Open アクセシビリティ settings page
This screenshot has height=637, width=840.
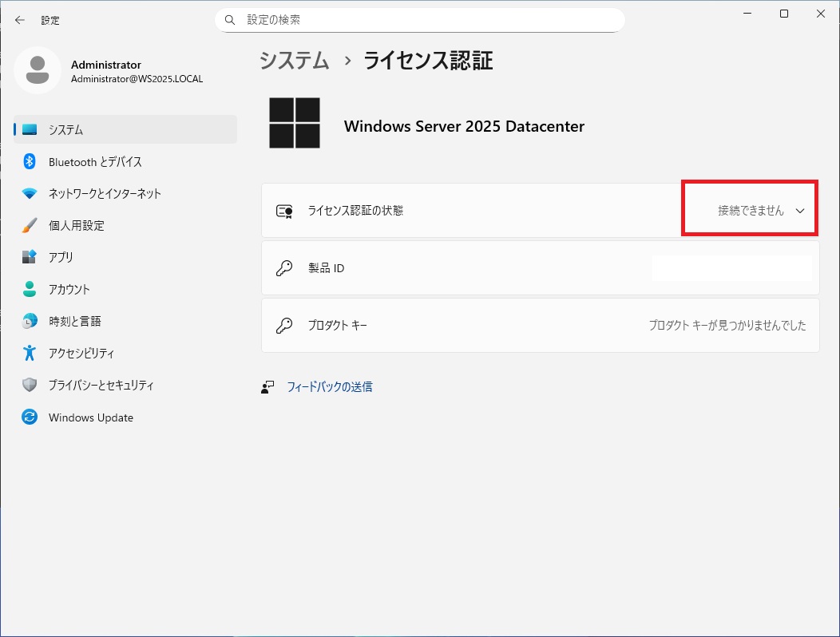pos(125,353)
